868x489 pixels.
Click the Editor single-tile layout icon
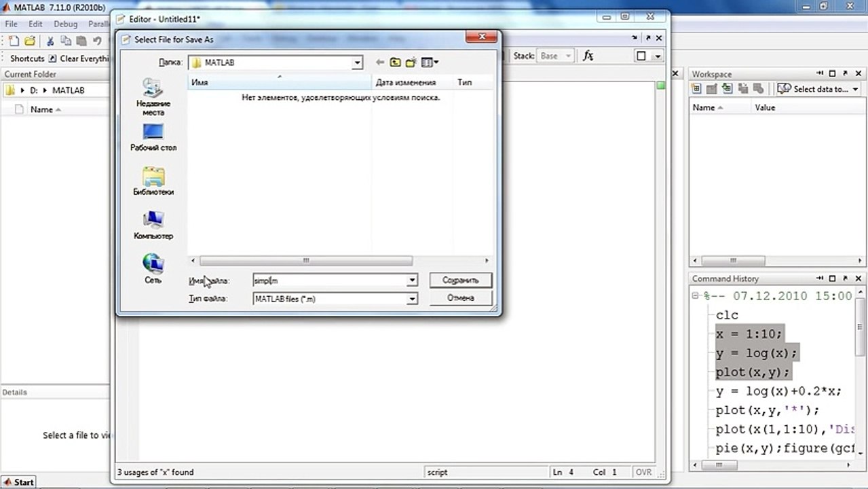click(x=641, y=56)
